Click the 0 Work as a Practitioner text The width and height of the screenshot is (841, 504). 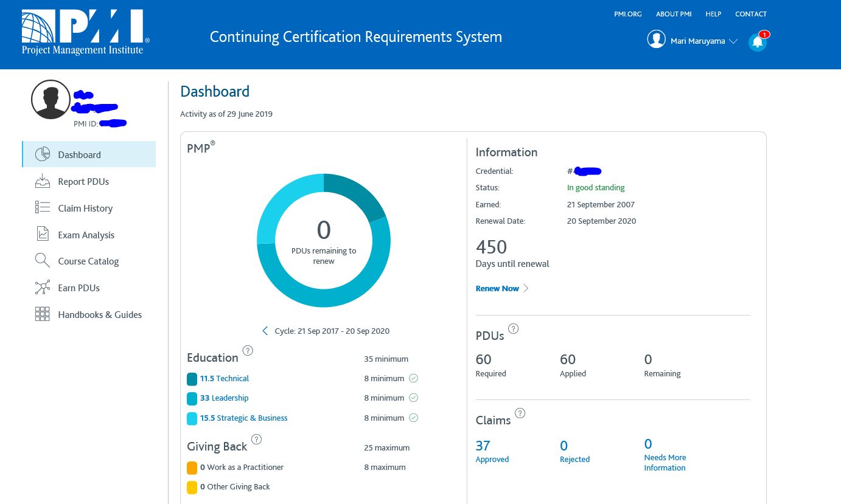[242, 467]
